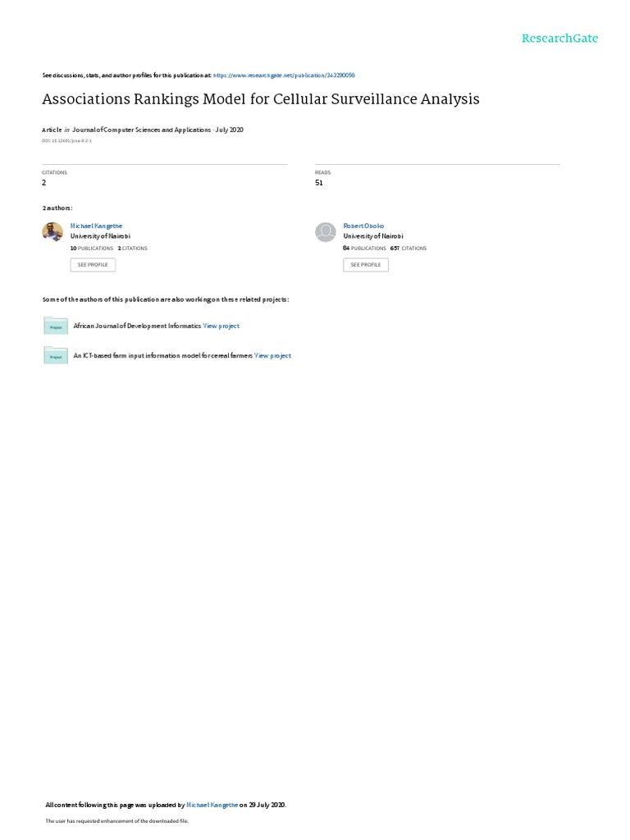Click Robert Oboko's placeholder avatar icon
Viewport: 630px width, 840px height.
point(325,232)
